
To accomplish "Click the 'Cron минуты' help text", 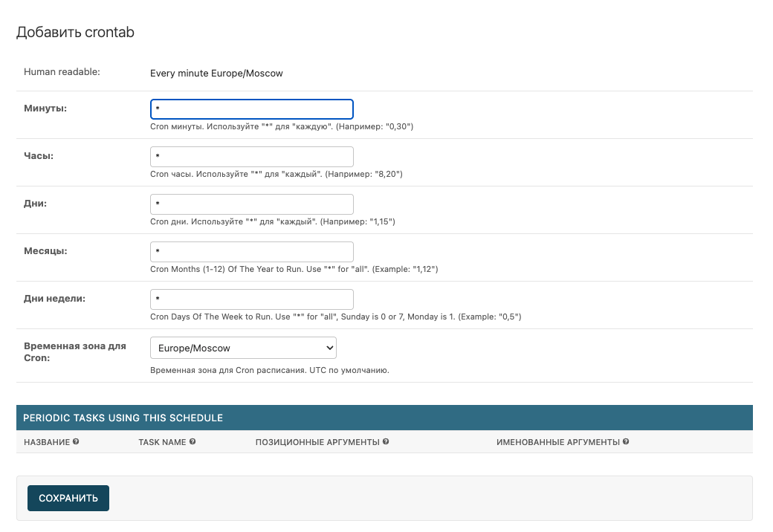I will click(282, 126).
